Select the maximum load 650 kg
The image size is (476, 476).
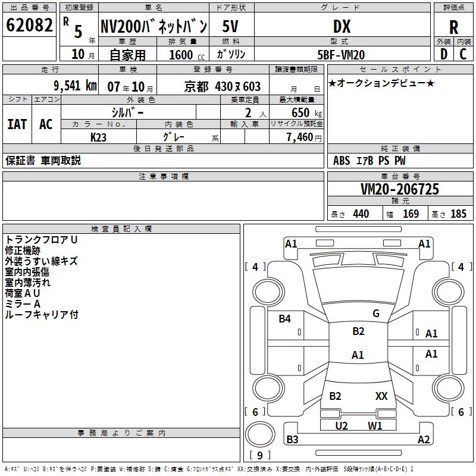point(306,112)
